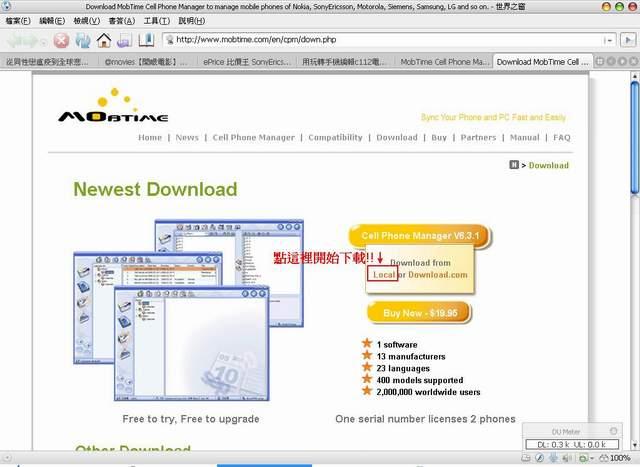The width and height of the screenshot is (640, 467).
Task: Click the DU Meter close icon
Action: coord(613,431)
